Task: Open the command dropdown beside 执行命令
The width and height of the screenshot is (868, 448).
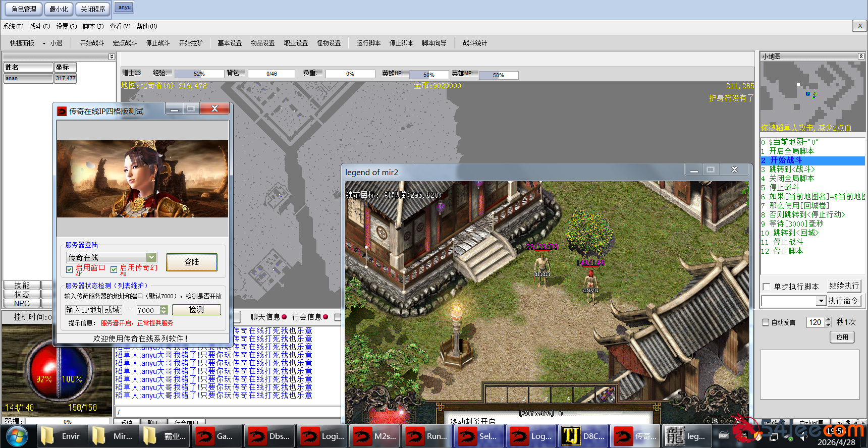Action: pos(821,301)
